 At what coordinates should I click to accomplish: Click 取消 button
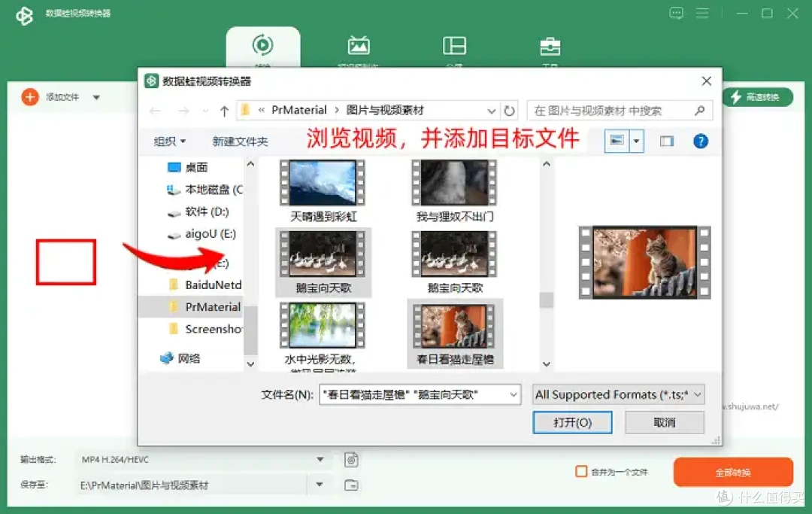point(665,422)
